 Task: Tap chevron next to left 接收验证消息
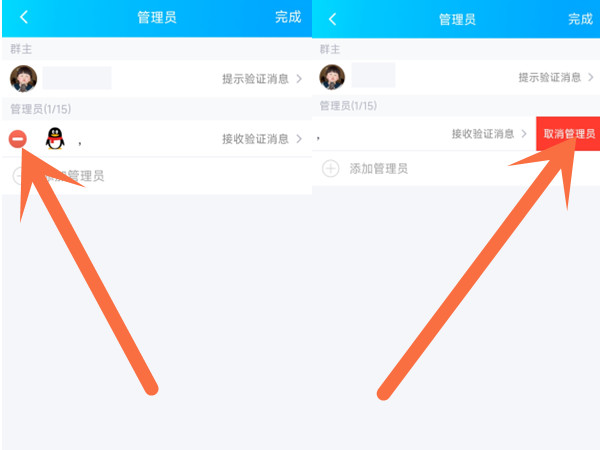click(x=299, y=139)
